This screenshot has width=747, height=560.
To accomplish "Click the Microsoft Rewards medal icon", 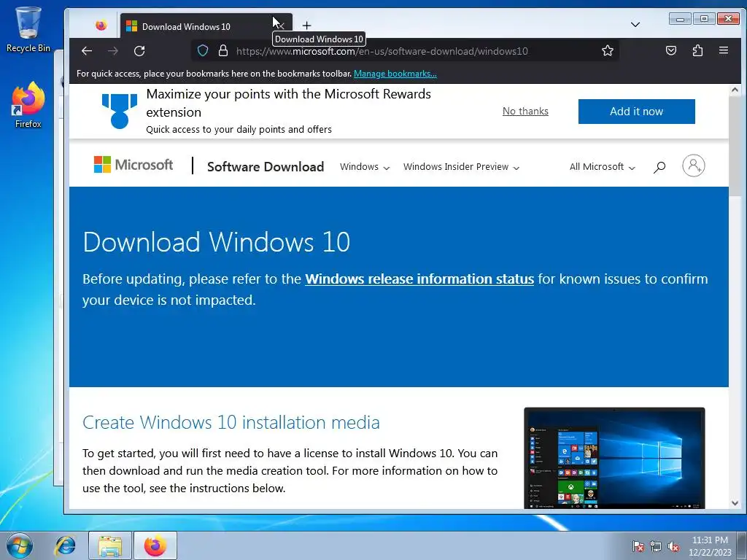I will tap(119, 111).
